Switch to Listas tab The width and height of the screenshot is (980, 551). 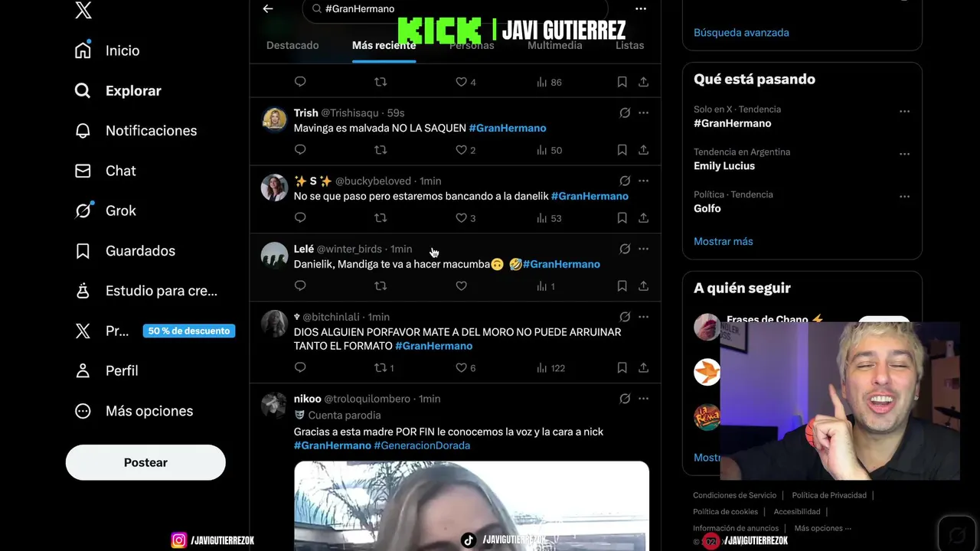click(630, 45)
